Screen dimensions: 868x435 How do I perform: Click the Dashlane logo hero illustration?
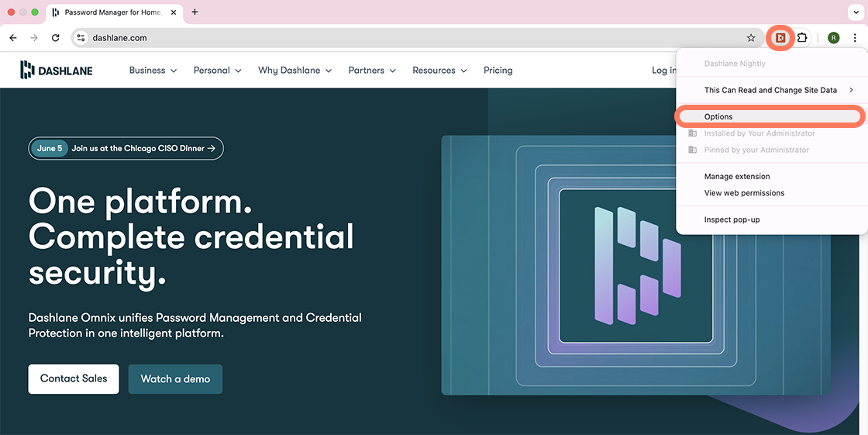(636, 265)
